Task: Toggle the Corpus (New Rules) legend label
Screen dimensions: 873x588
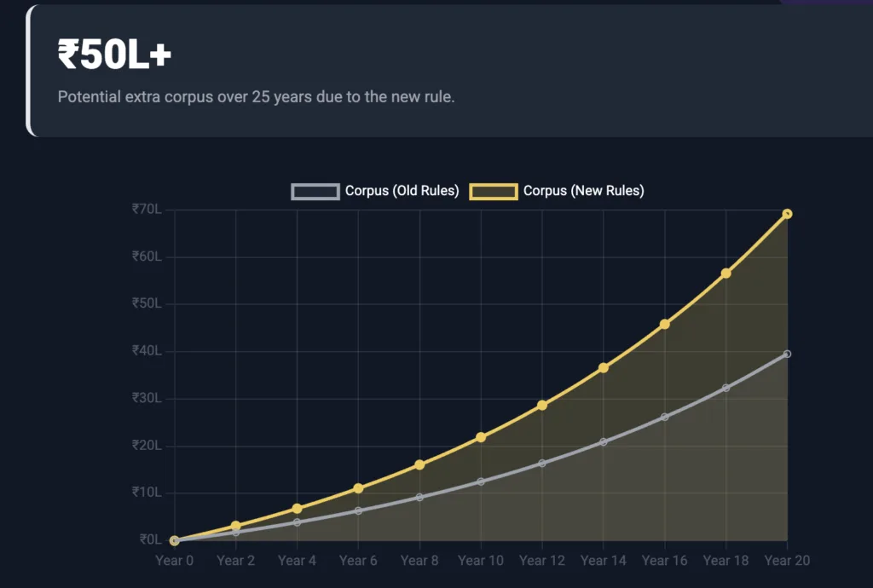Action: tap(583, 191)
